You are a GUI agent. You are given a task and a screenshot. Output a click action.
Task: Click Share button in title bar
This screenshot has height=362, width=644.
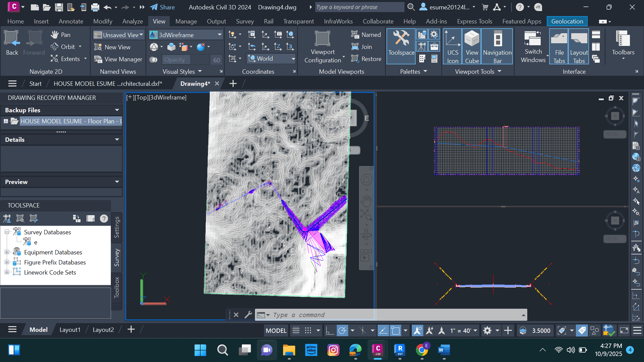[x=163, y=7]
